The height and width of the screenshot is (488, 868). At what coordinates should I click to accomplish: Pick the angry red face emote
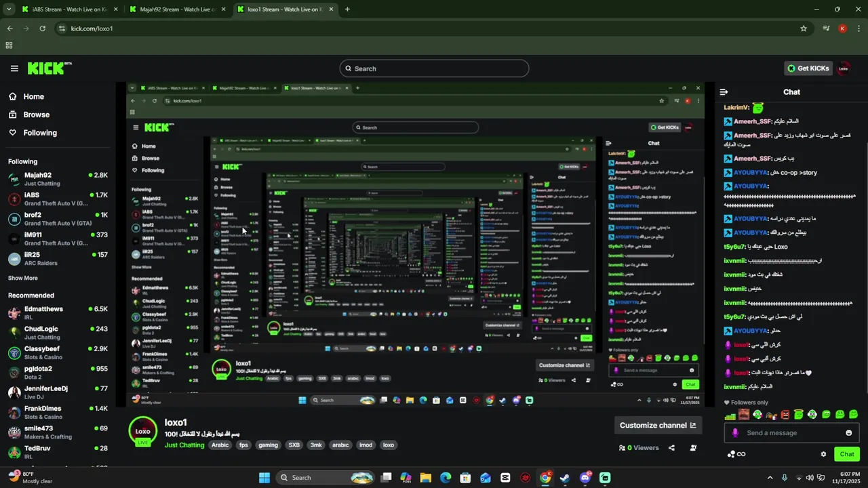point(785,414)
